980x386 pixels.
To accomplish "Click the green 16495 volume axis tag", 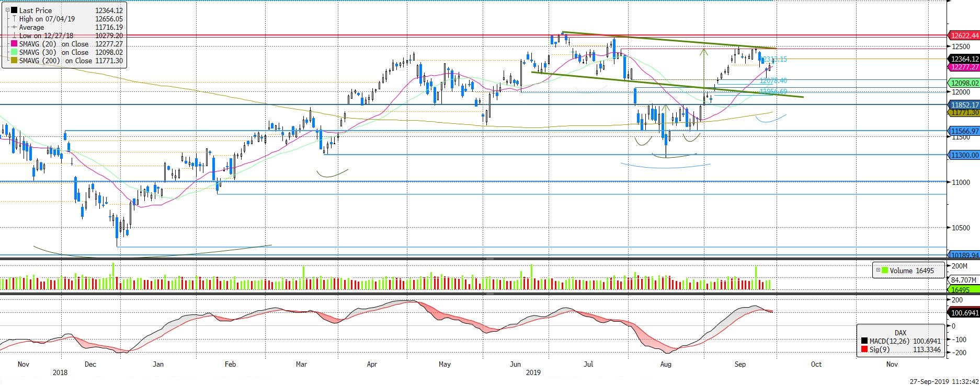I will [964, 289].
